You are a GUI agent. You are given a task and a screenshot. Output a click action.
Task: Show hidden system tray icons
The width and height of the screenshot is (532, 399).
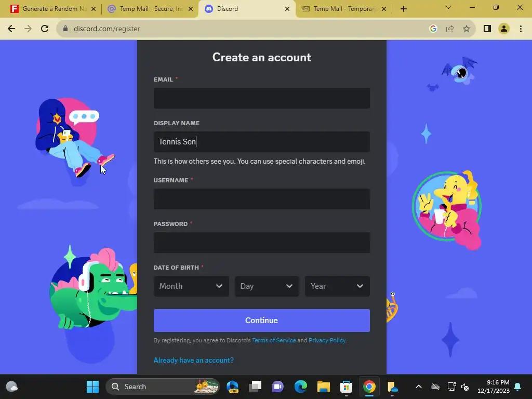coord(419,387)
